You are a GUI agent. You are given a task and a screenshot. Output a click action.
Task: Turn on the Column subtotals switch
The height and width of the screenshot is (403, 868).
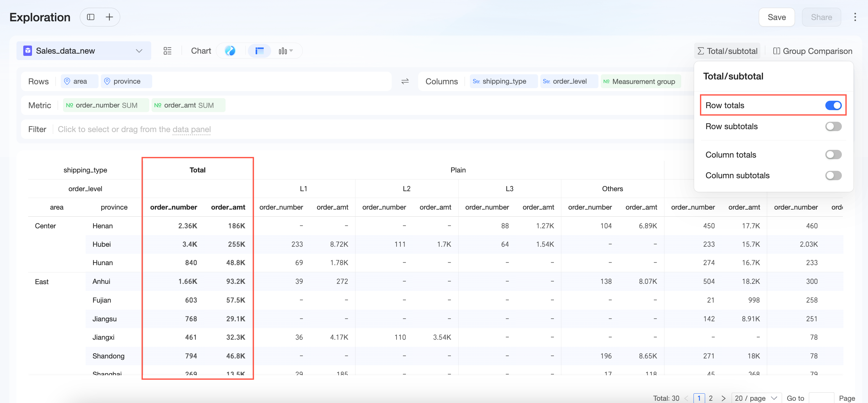(833, 175)
